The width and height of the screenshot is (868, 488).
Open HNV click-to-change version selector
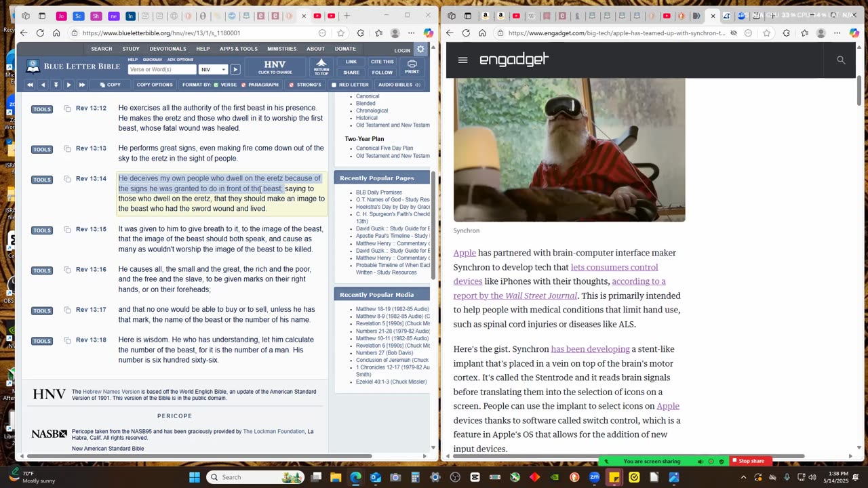coord(275,67)
